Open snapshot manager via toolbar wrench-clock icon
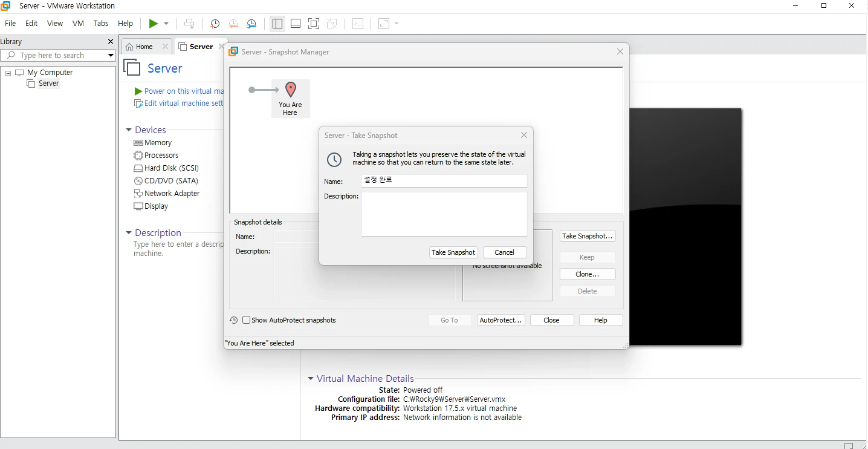The image size is (868, 449). pos(252,24)
